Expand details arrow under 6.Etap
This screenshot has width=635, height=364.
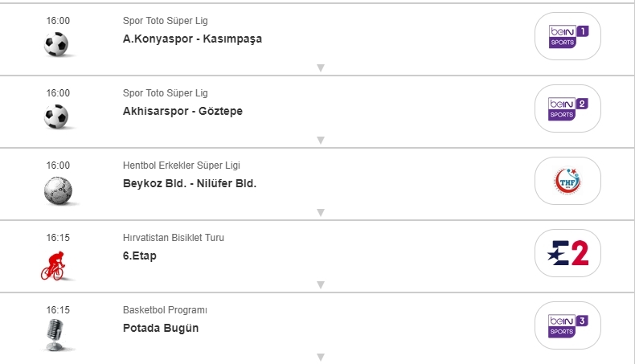(321, 285)
